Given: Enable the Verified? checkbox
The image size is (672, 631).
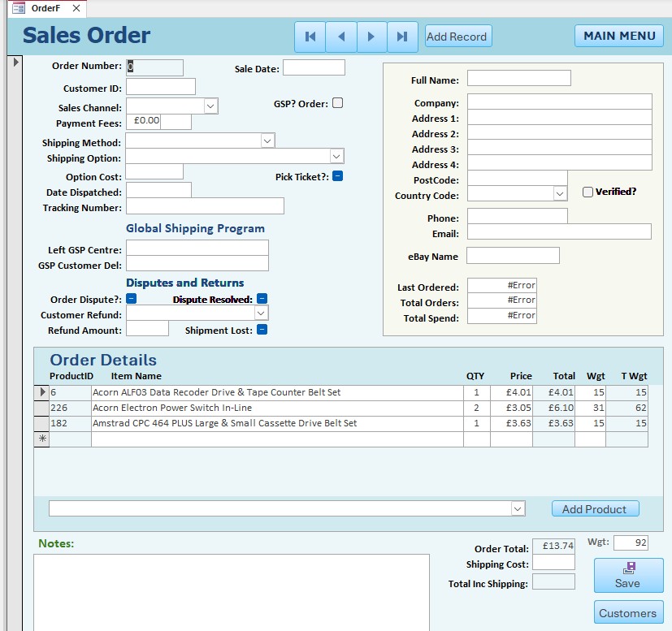Looking at the screenshot, I should [x=587, y=192].
